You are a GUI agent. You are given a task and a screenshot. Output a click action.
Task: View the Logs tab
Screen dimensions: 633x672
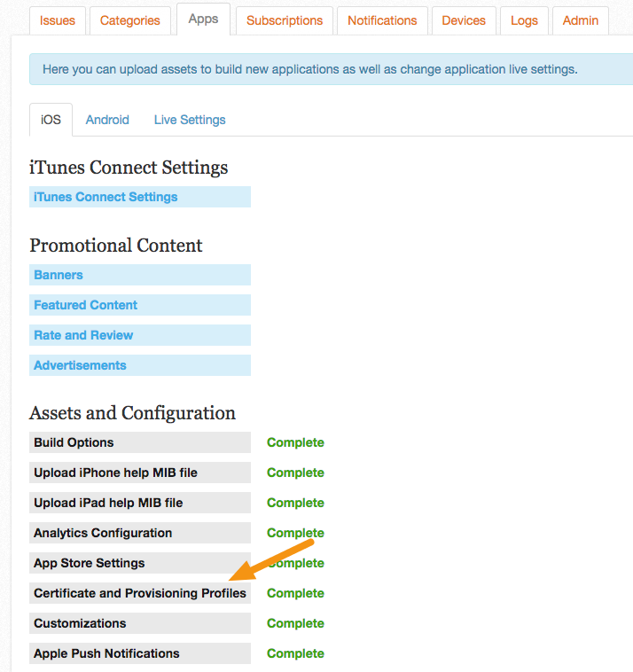[x=524, y=20]
